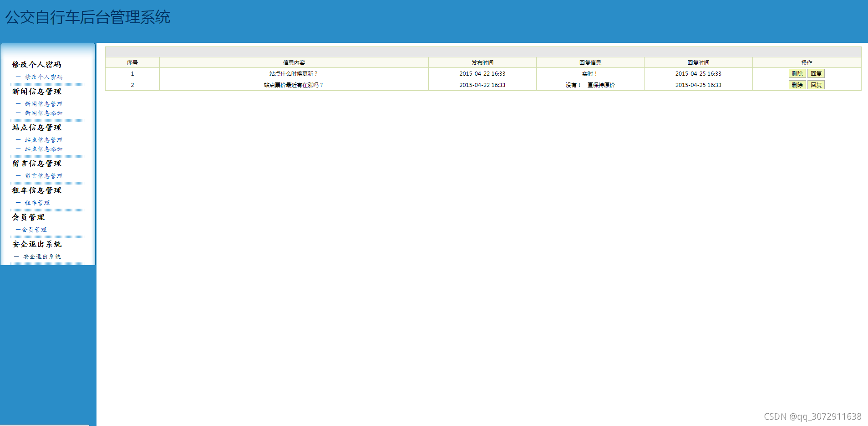
Task: Open 新闻信息添加 link in sidebar
Action: point(44,113)
